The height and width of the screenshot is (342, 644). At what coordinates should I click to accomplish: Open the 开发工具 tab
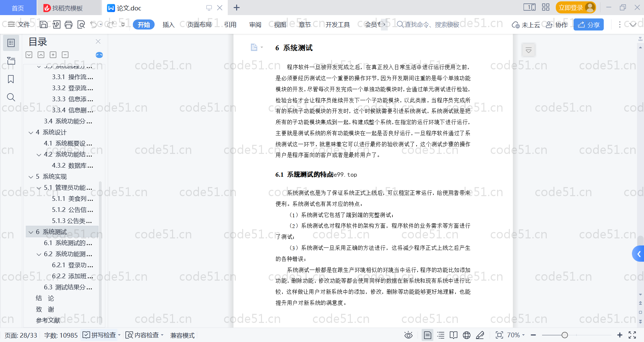tap(337, 24)
